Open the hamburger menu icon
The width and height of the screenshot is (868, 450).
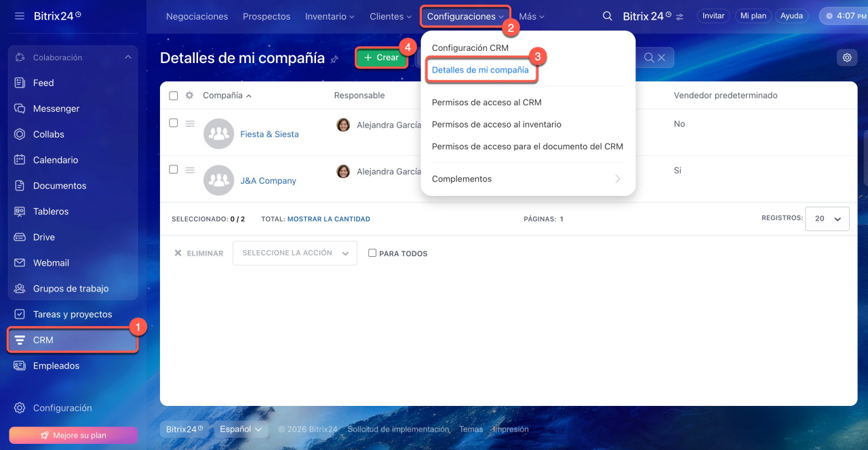[19, 16]
